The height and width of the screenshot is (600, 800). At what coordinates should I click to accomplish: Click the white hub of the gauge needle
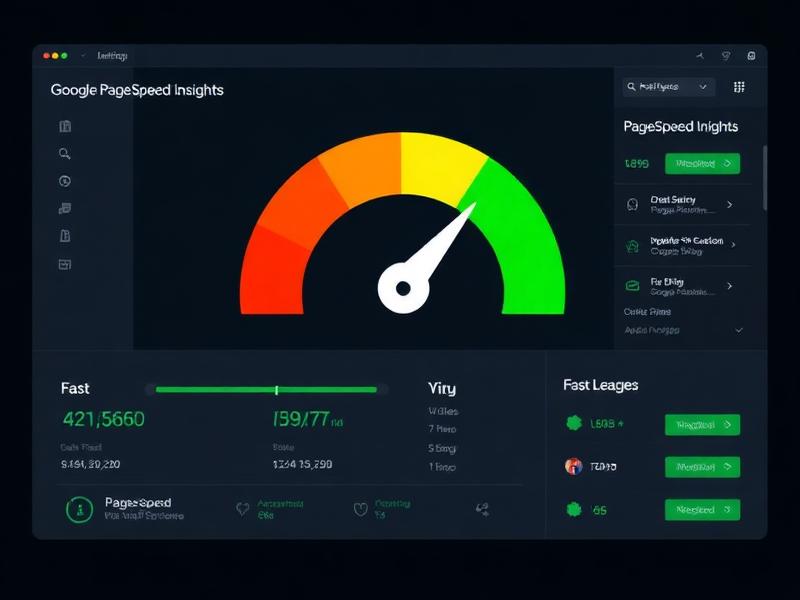pyautogui.click(x=403, y=288)
